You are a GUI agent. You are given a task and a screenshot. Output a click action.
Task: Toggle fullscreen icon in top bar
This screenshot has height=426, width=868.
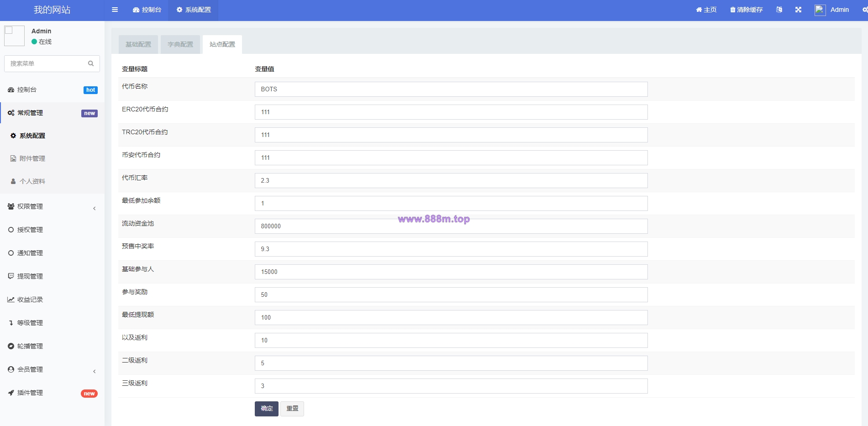(x=798, y=10)
